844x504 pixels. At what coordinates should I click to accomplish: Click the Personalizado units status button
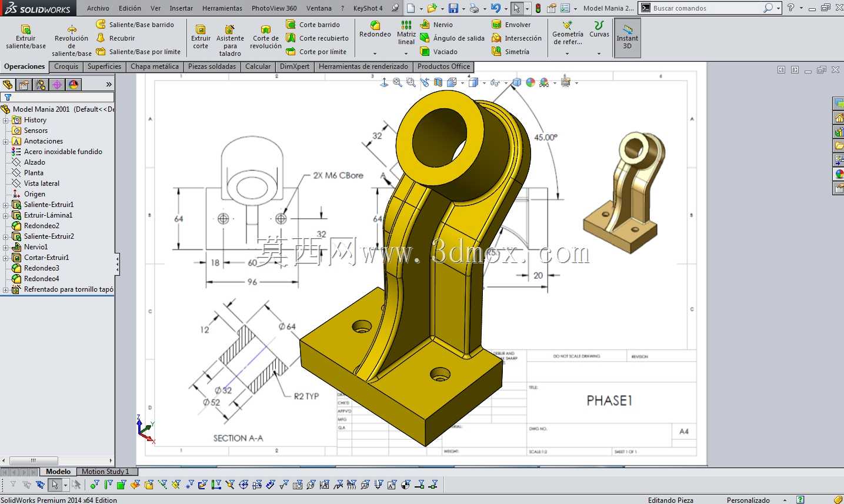tap(748, 500)
